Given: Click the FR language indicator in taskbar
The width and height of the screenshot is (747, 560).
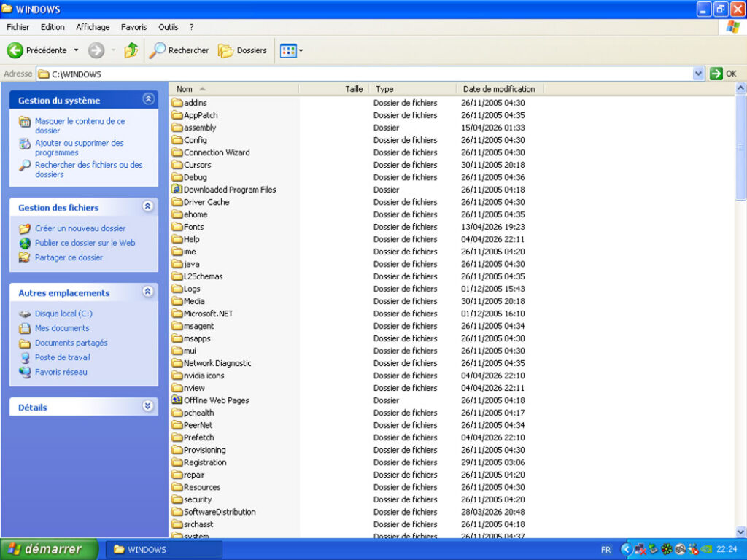Looking at the screenshot, I should pos(605,550).
